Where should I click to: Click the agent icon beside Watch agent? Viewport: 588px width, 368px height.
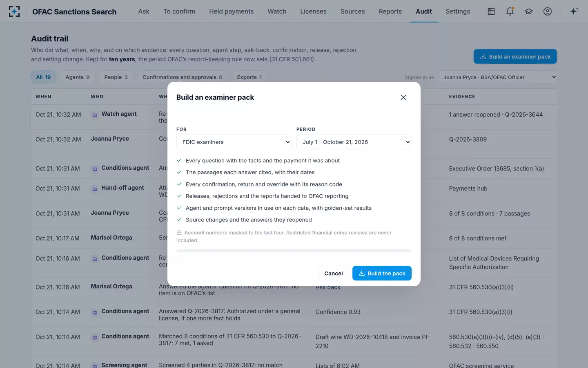pos(95,115)
